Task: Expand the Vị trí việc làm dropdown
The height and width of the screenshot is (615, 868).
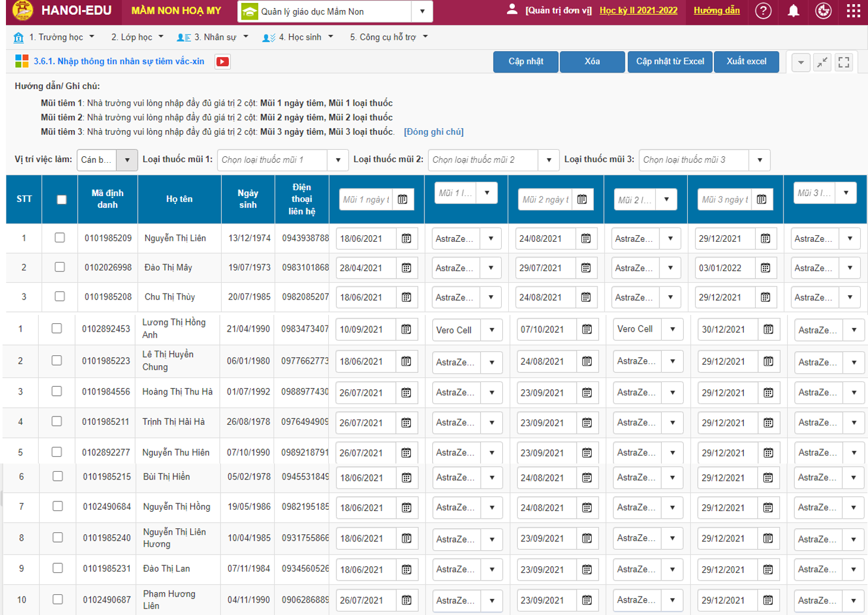Action: [x=127, y=160]
